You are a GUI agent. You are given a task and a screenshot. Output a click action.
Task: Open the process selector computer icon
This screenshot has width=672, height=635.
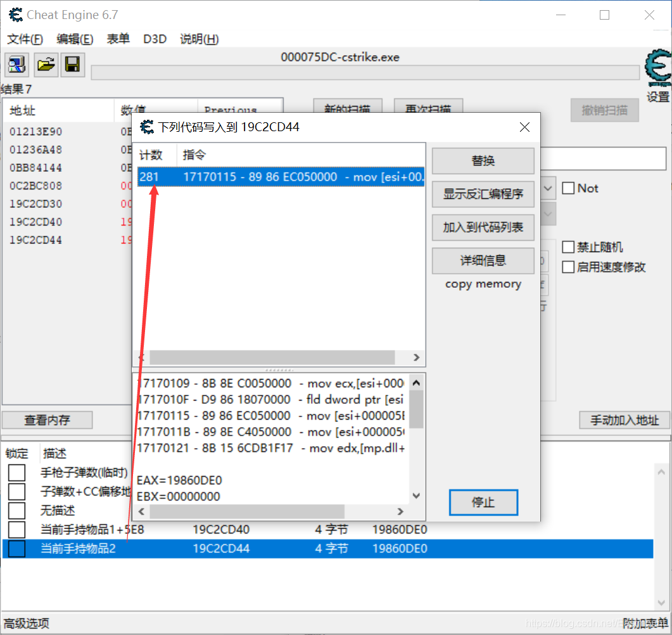tap(17, 65)
